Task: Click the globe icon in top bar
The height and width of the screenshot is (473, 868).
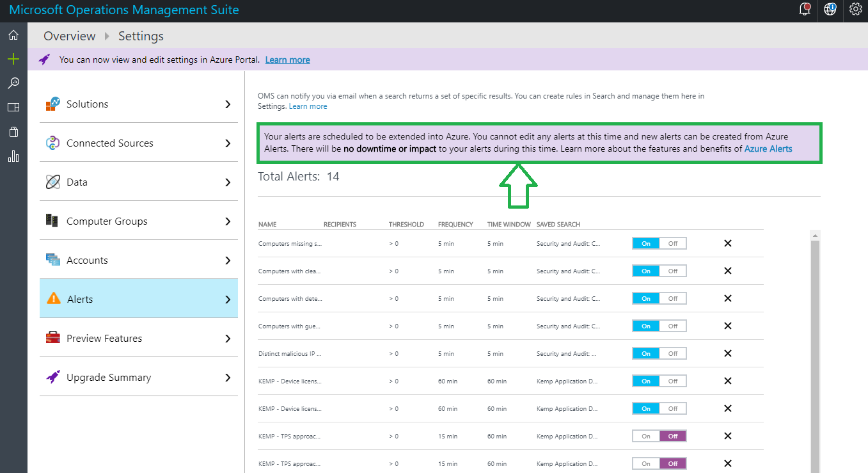Action: point(830,9)
